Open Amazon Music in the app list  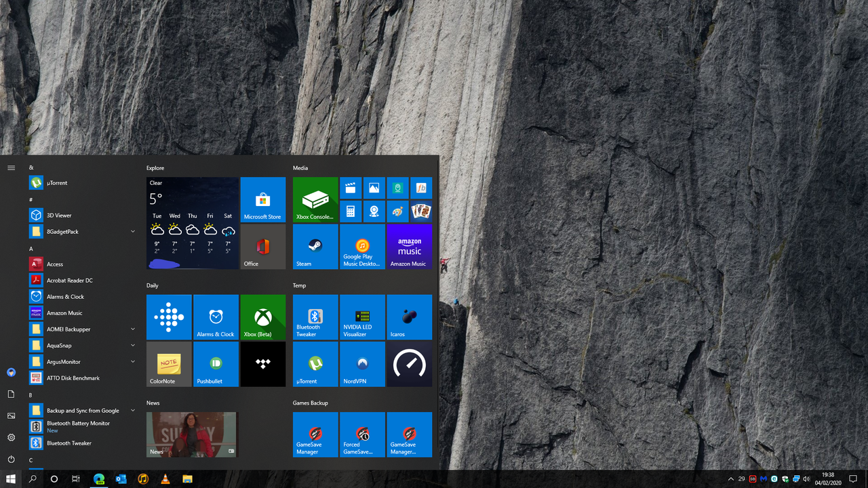pos(81,313)
